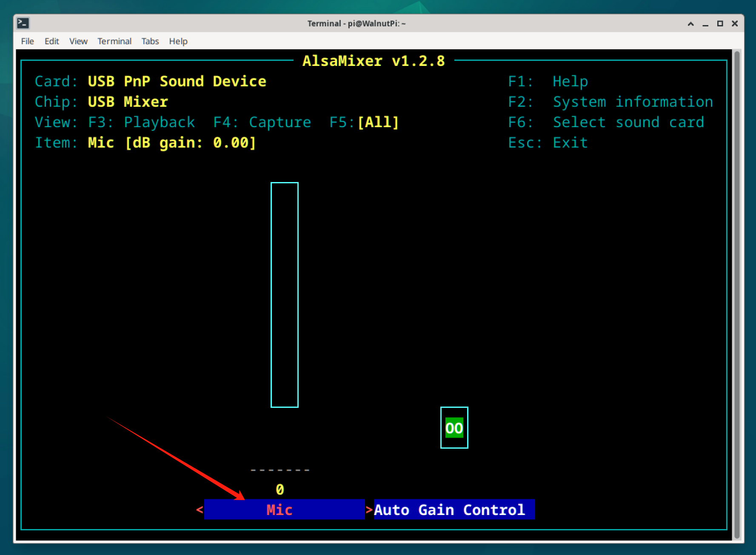
Task: Minimize the Terminal window
Action: (705, 24)
